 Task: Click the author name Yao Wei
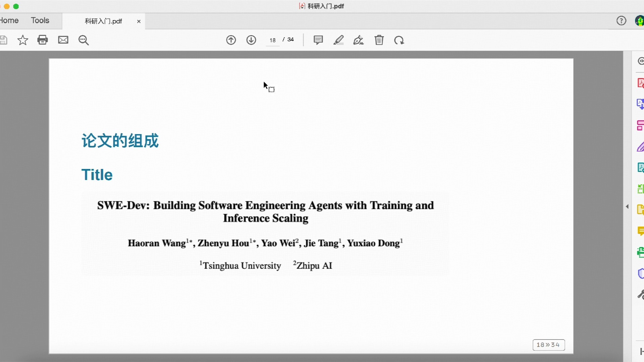(x=278, y=243)
